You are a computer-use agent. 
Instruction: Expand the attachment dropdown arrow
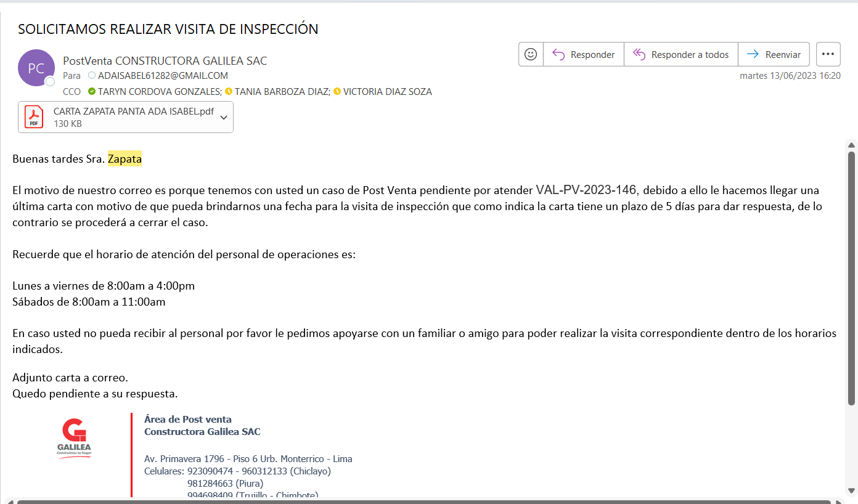tap(224, 117)
